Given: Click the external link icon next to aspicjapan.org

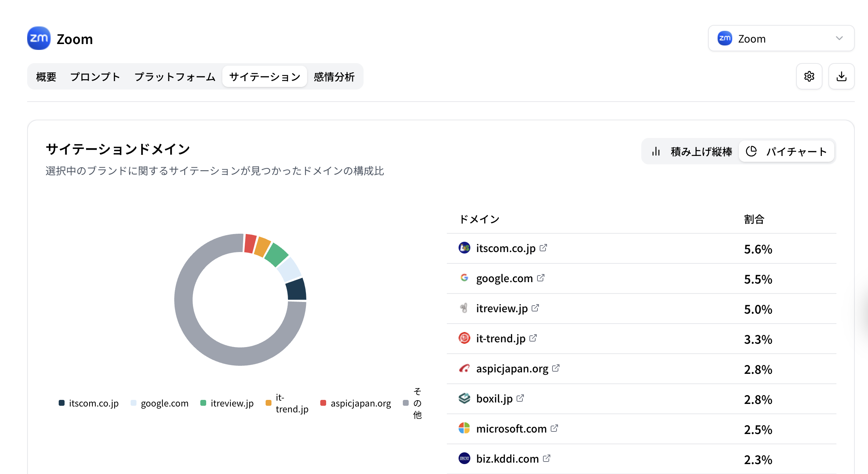Looking at the screenshot, I should pyautogui.click(x=556, y=368).
